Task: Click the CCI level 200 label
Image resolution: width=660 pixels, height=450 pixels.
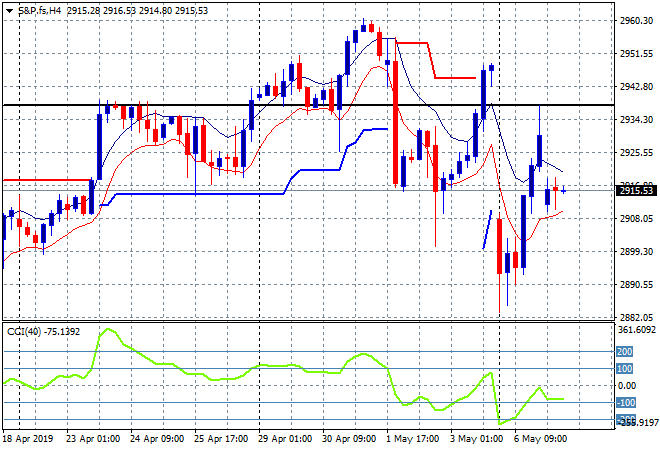Action: (624, 351)
